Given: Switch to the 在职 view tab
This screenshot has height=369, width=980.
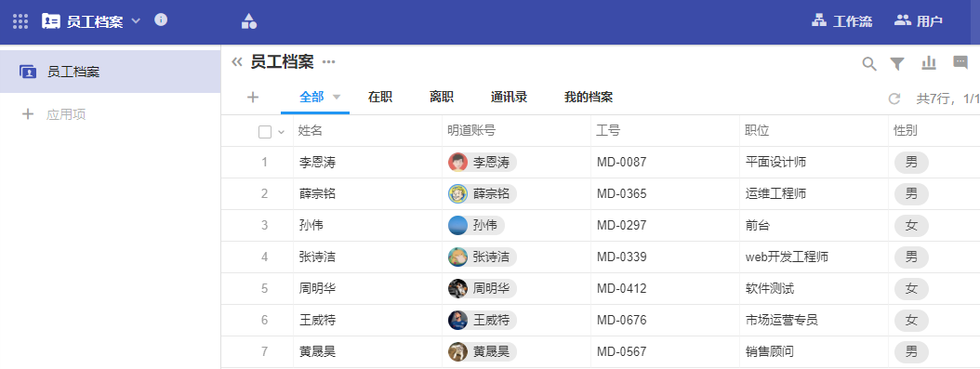Looking at the screenshot, I should (x=380, y=97).
